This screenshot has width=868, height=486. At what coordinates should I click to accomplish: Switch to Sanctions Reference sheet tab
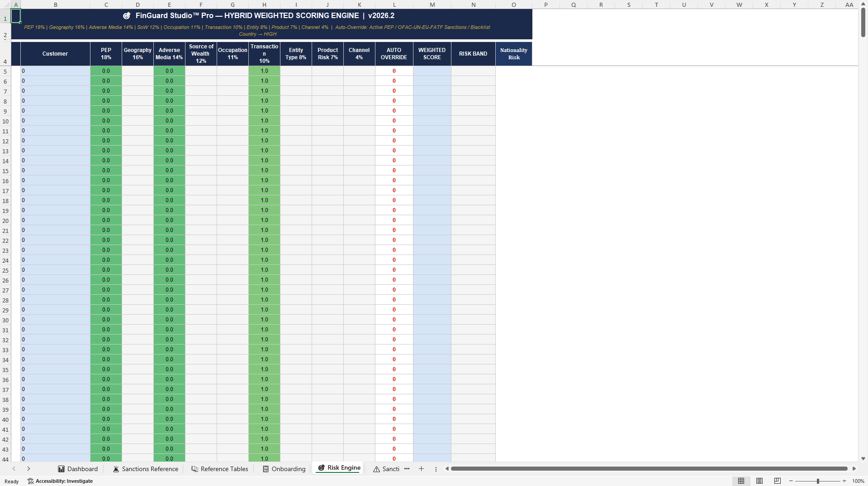click(x=146, y=469)
